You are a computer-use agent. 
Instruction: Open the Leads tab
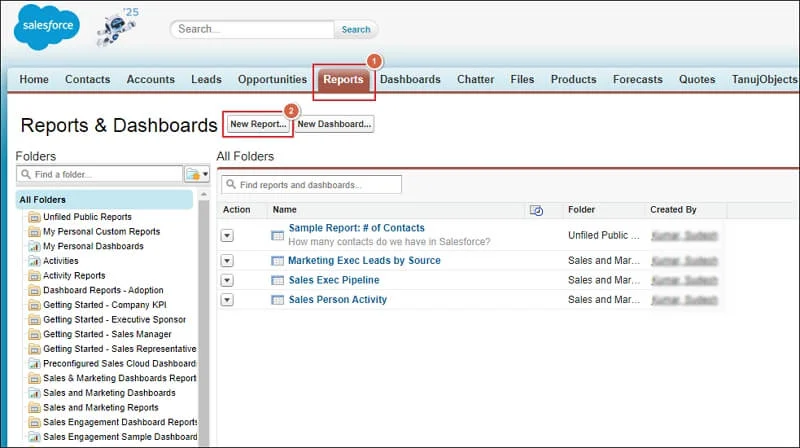click(206, 80)
